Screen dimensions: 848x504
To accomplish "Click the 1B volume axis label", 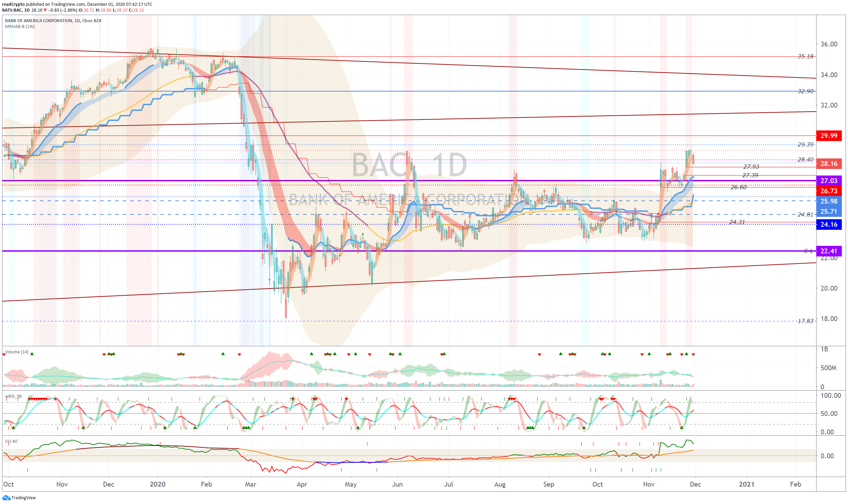I will coord(824,349).
